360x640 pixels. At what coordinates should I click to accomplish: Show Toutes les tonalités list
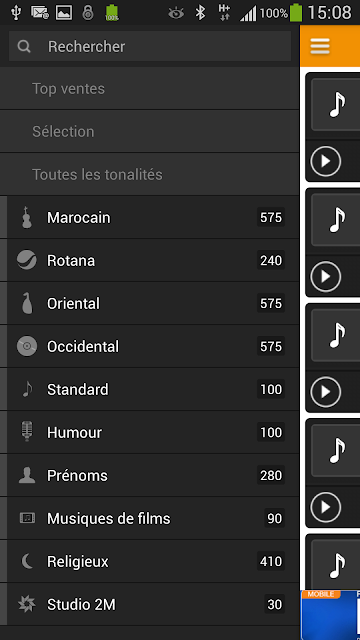coord(149,174)
